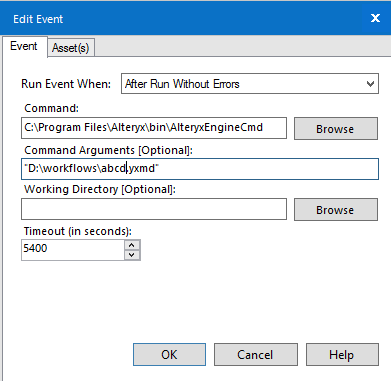
Task: Switch to the Event tab
Action: pos(24,46)
